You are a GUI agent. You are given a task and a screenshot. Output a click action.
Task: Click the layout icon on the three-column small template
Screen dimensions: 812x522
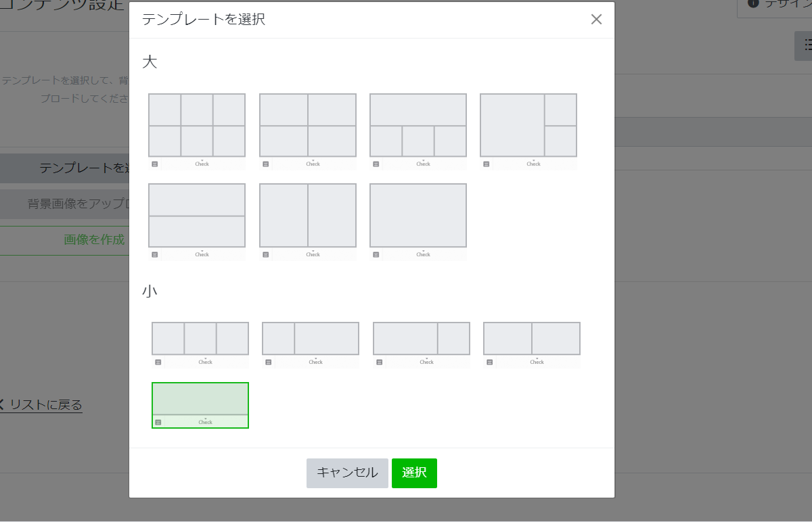157,362
